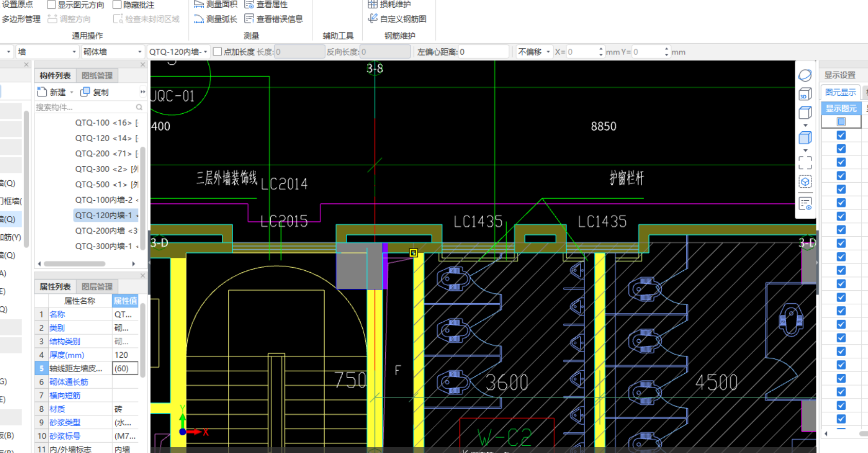Open the 砌体墙 type dropdown
Image resolution: width=868 pixels, height=453 pixels.
tap(112, 52)
